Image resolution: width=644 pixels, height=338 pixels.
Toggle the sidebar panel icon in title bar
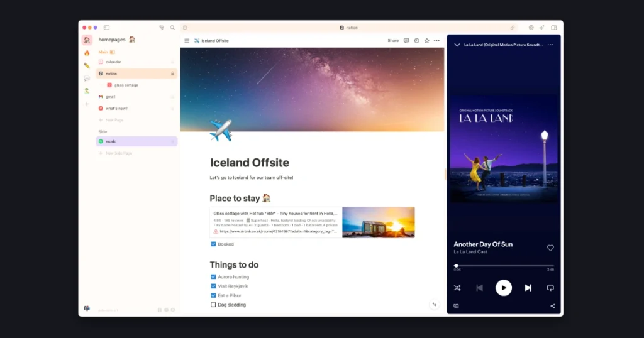(x=106, y=28)
